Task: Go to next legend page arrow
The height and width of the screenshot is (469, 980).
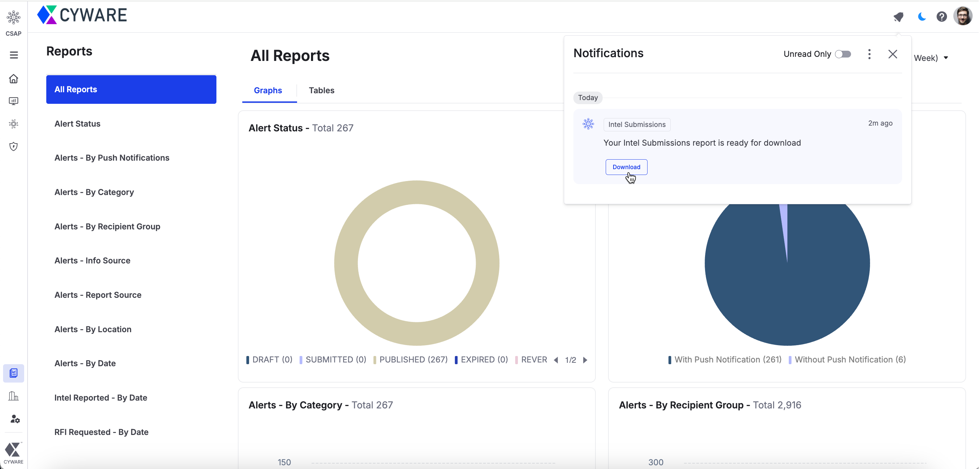Action: (x=585, y=360)
